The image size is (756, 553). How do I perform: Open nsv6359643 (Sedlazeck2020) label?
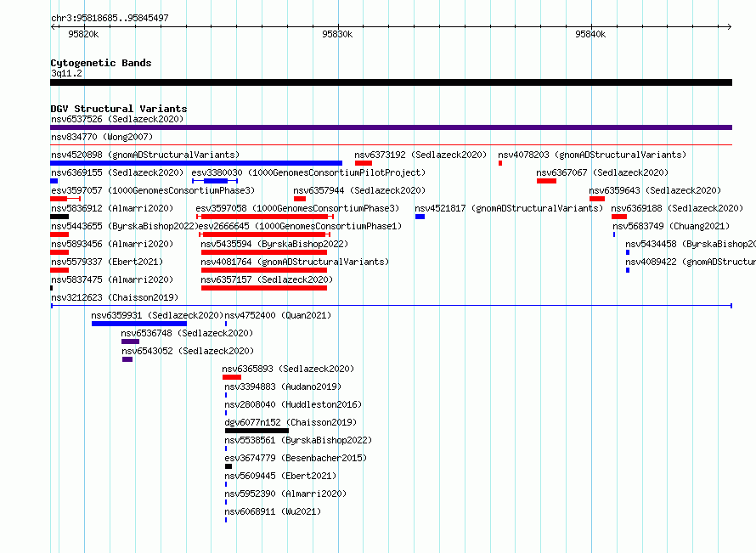point(655,190)
